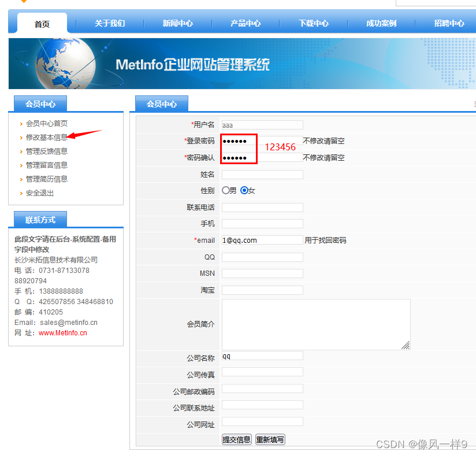Click the MetInfo globe banner image
This screenshot has height=455, width=476.
242,64
